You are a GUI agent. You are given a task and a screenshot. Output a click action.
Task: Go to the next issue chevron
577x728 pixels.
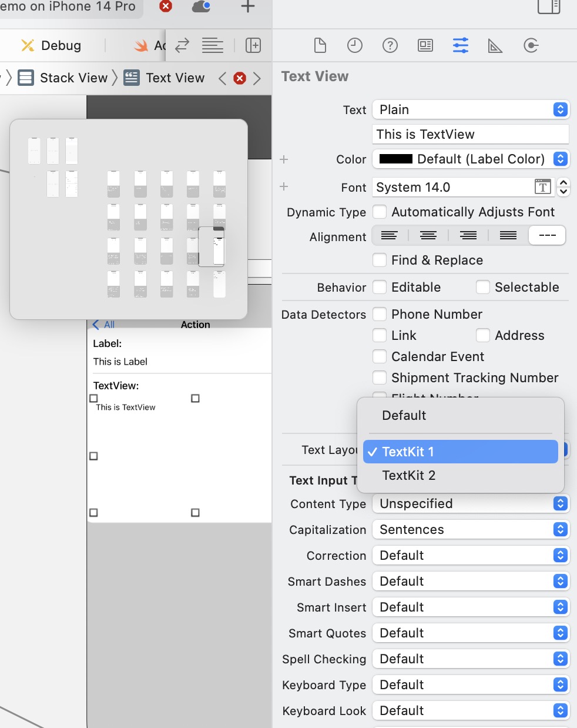tap(257, 78)
